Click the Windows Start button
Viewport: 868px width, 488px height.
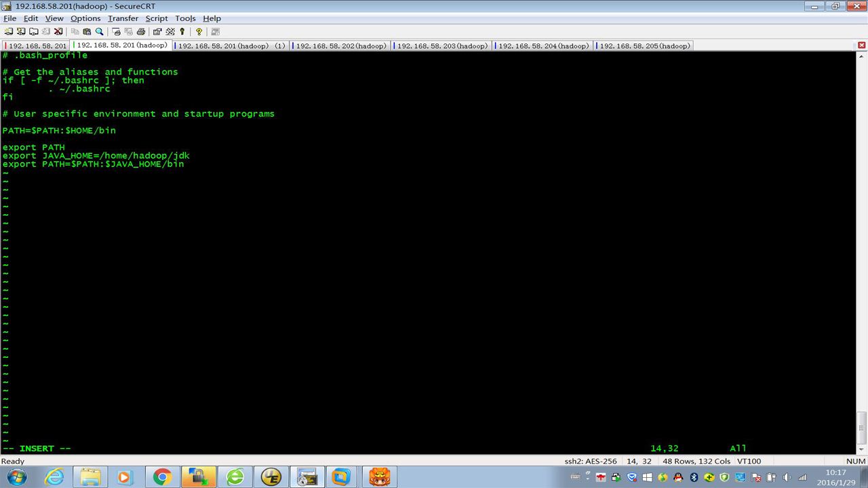pyautogui.click(x=16, y=477)
